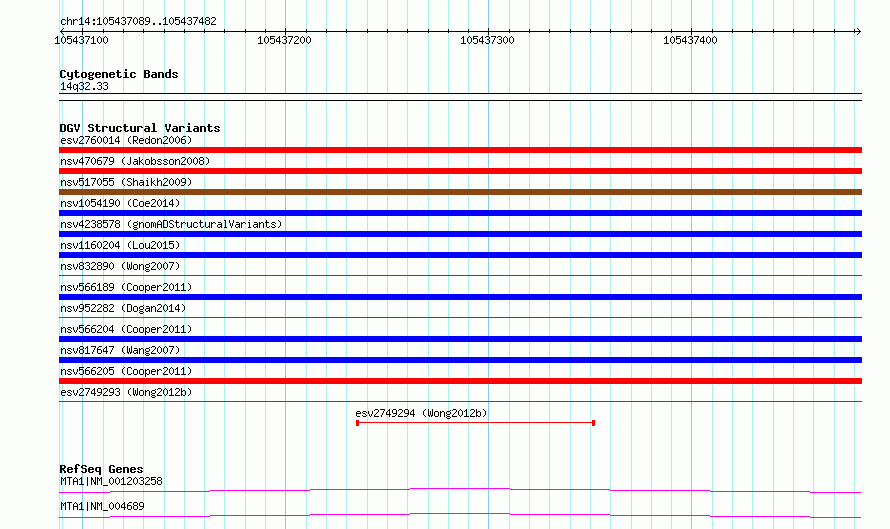The width and height of the screenshot is (890, 529).
Task: Click the ruler's right arrowhead
Action: (x=858, y=32)
